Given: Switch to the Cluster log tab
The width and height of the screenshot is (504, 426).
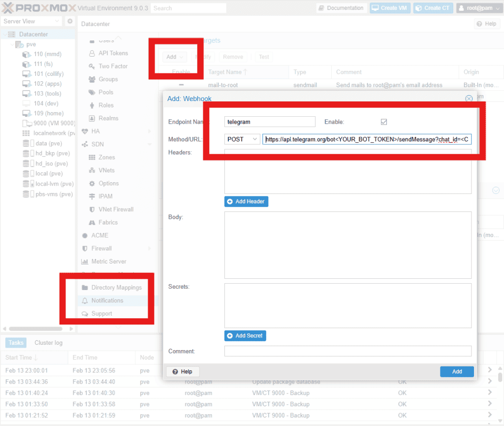Looking at the screenshot, I should pos(48,343).
